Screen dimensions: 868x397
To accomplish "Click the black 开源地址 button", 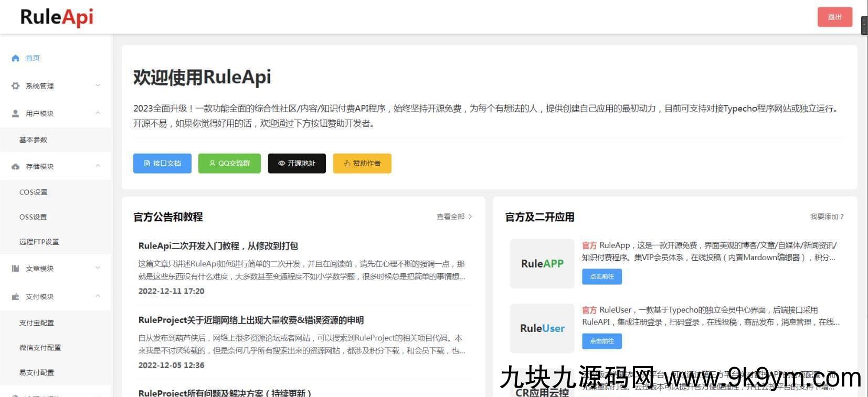I will [297, 164].
